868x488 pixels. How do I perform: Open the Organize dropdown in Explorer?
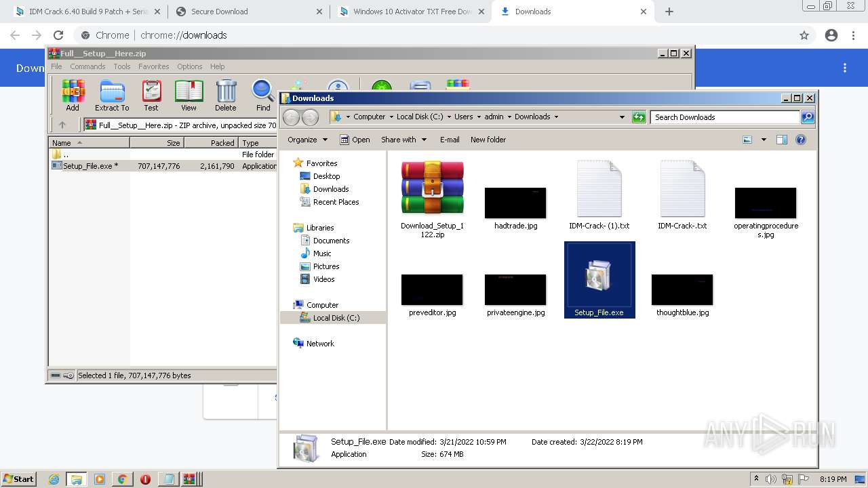pyautogui.click(x=307, y=140)
